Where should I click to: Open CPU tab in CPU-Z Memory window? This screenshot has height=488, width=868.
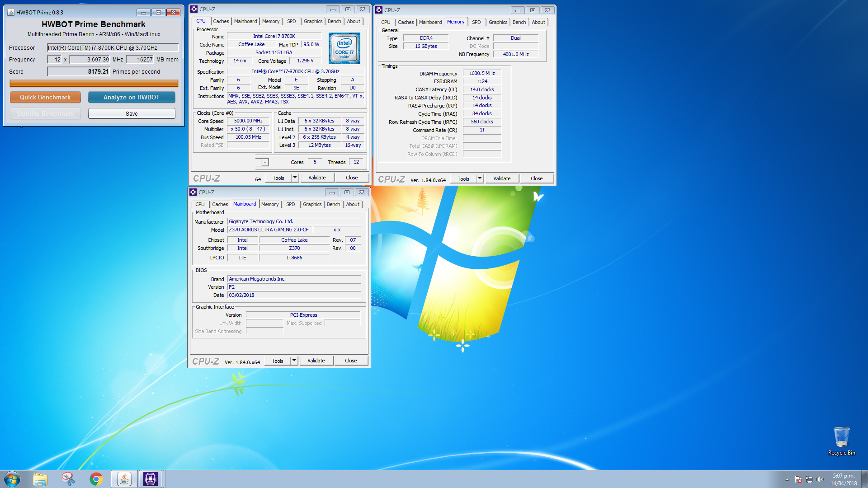click(x=386, y=22)
